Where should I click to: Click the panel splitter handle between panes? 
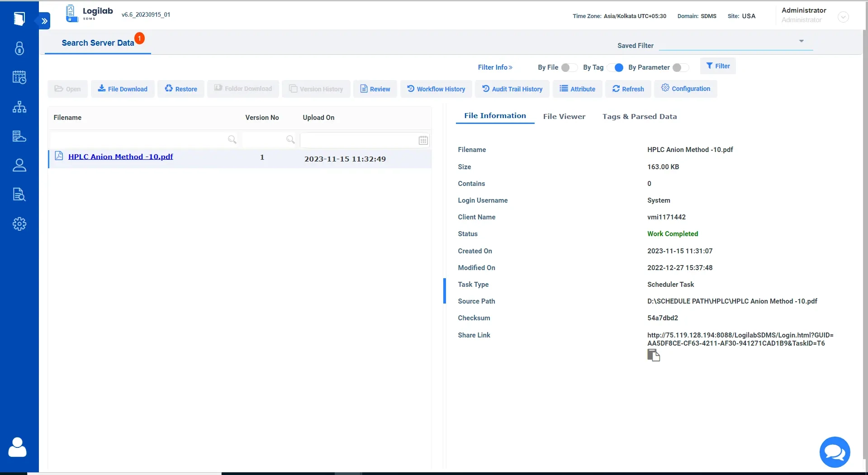[445, 291]
